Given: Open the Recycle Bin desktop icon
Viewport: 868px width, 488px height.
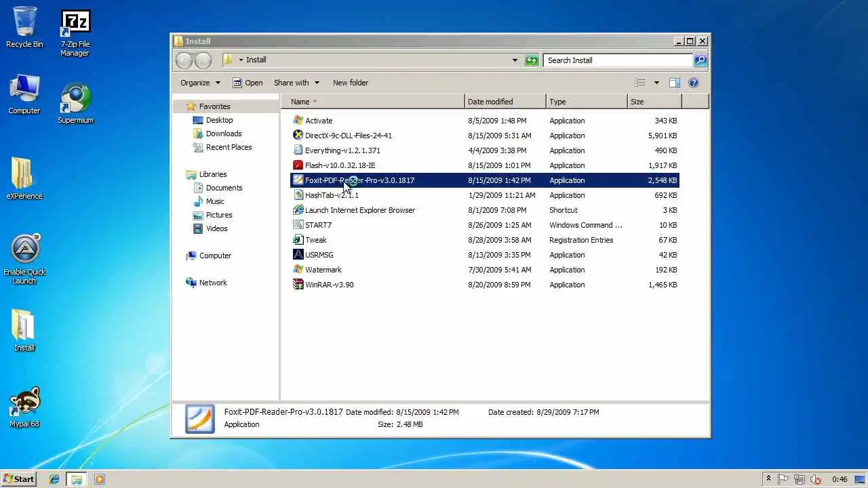Looking at the screenshot, I should 24,27.
